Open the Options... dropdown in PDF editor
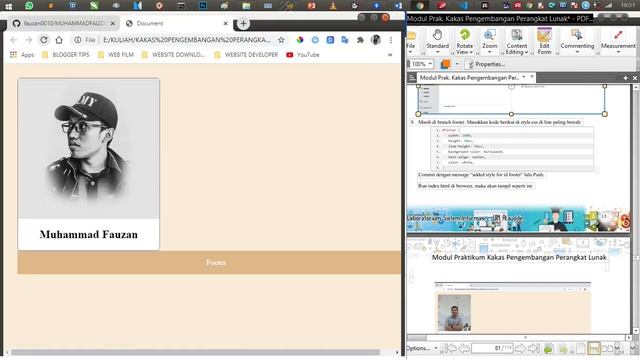The image size is (640, 360). pos(422,348)
